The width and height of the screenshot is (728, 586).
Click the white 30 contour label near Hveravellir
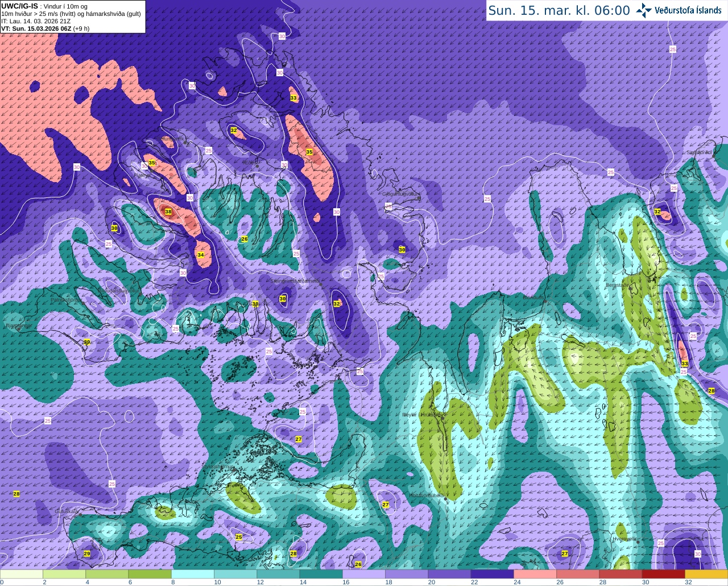tap(698, 554)
